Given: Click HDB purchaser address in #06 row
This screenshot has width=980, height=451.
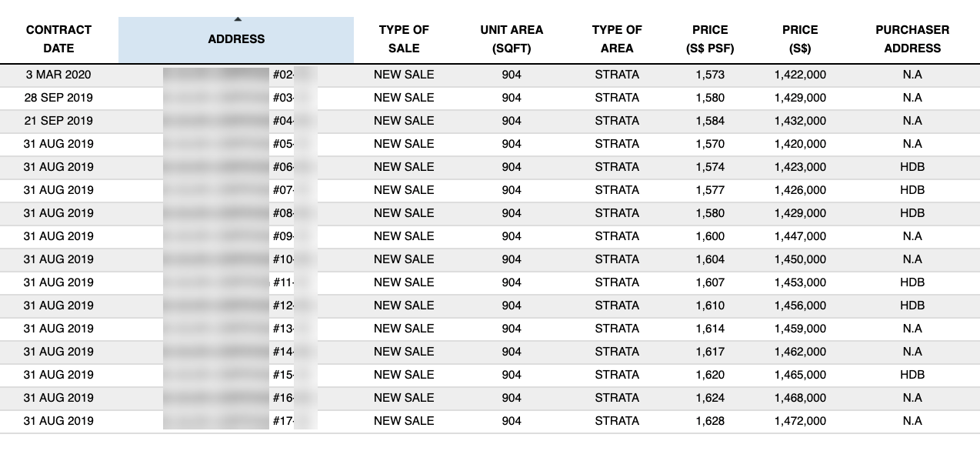Looking at the screenshot, I should click(912, 167).
